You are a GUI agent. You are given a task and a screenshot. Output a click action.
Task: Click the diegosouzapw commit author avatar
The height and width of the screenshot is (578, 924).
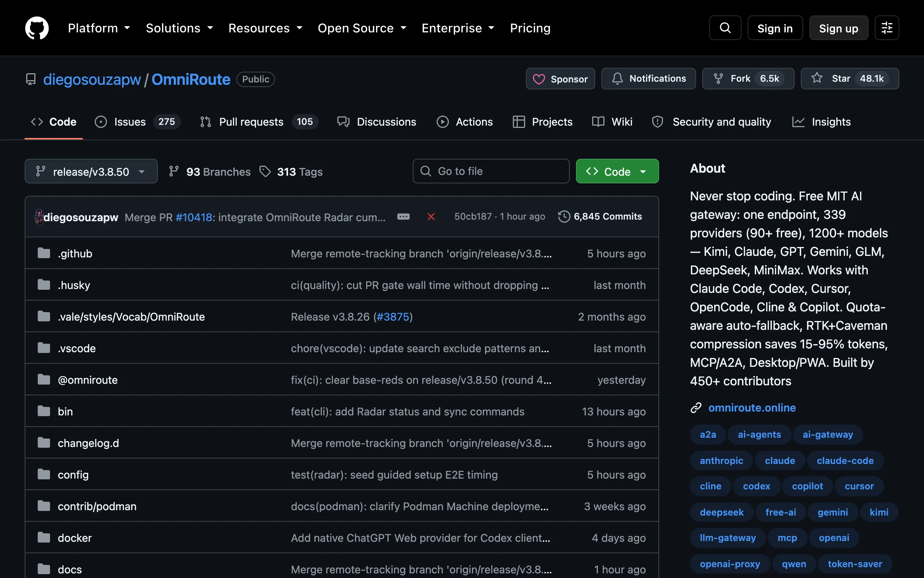(x=39, y=217)
